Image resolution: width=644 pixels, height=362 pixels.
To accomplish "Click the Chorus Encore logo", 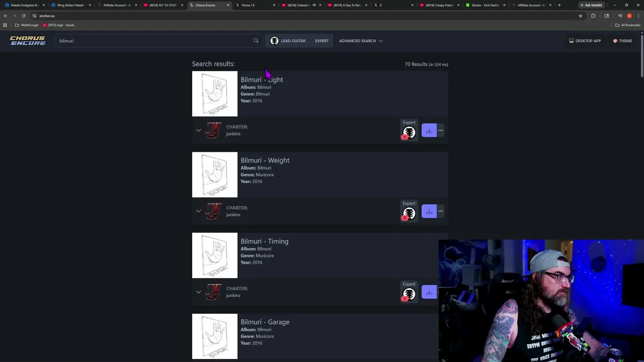I will click(28, 41).
